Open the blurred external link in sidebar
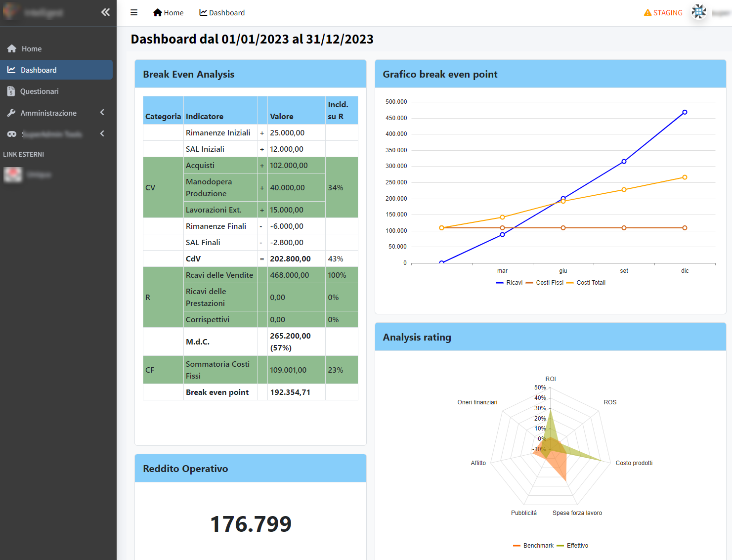This screenshot has height=560, width=732. click(x=28, y=174)
